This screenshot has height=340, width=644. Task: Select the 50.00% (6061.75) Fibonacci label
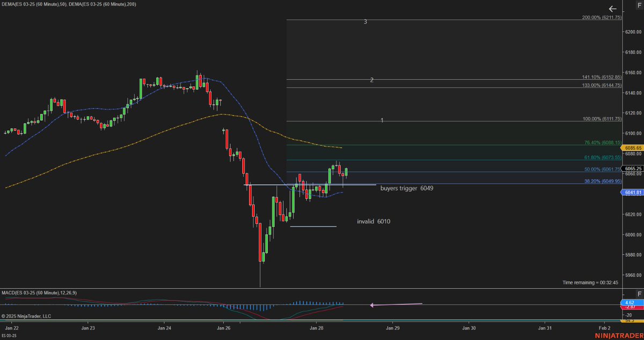(x=603, y=169)
